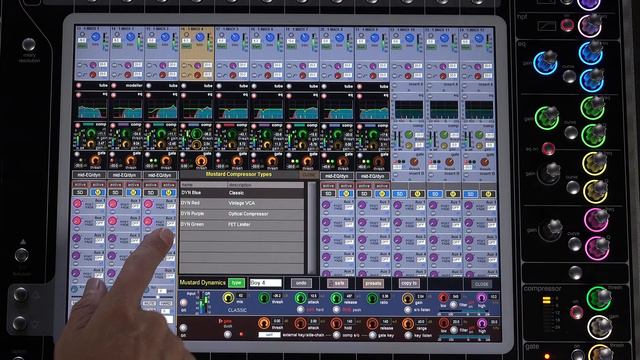Toggle the compressor sidechain filter on switch

453,305
